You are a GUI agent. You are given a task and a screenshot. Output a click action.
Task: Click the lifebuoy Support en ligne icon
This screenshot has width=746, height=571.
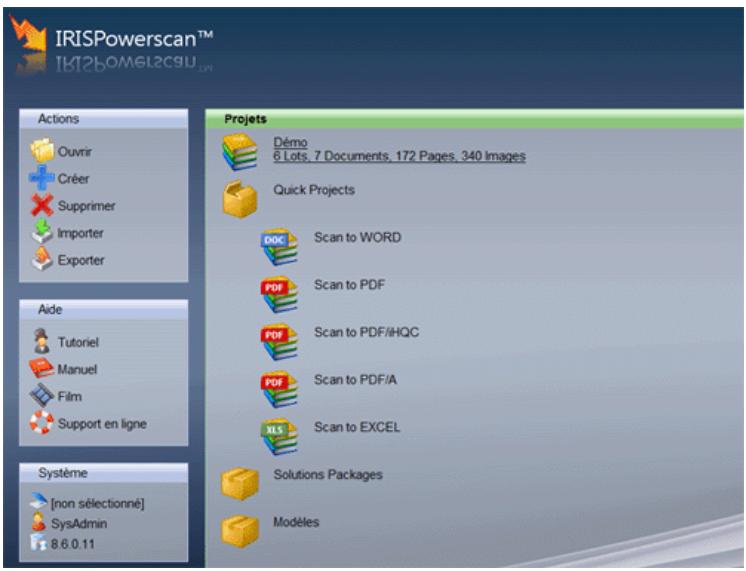(x=41, y=423)
